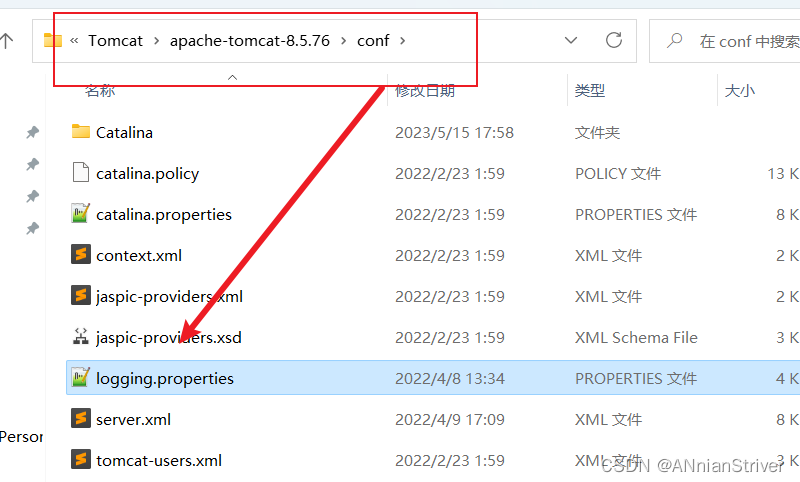
Task: Click the date 2022/4/8 13:34 cell
Action: tap(450, 378)
